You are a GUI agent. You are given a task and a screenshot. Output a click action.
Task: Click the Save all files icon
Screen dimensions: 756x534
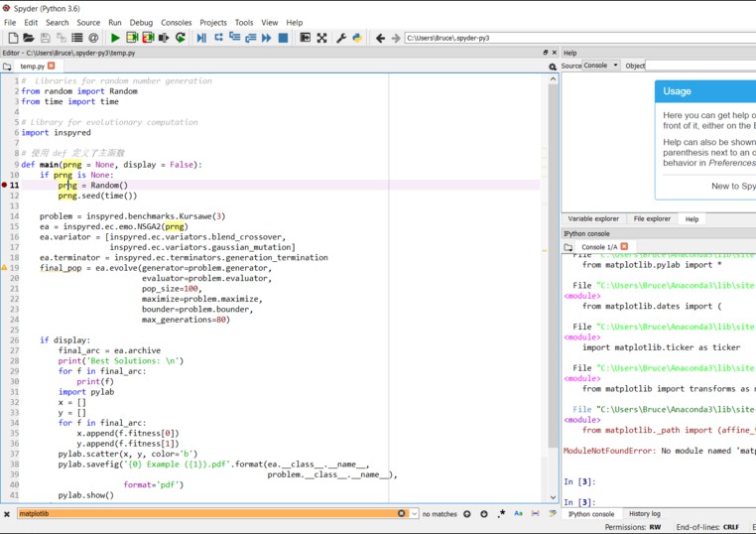62,38
